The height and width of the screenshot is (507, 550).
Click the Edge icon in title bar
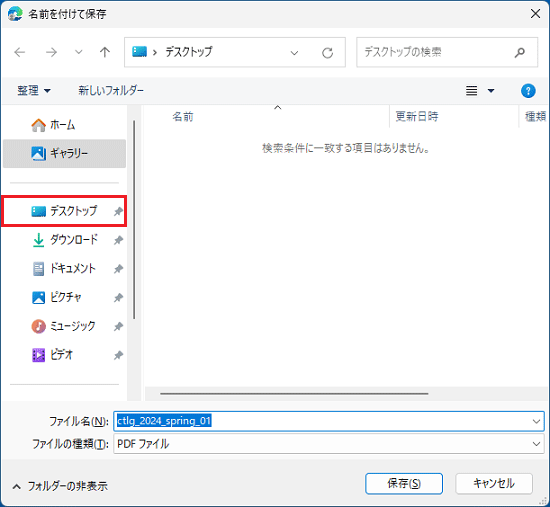pos(15,14)
